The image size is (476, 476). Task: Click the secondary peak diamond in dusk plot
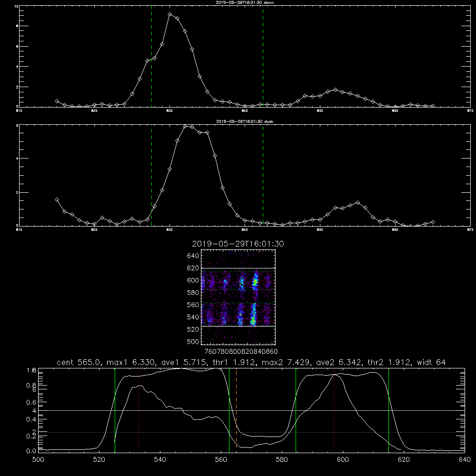tap(357, 202)
